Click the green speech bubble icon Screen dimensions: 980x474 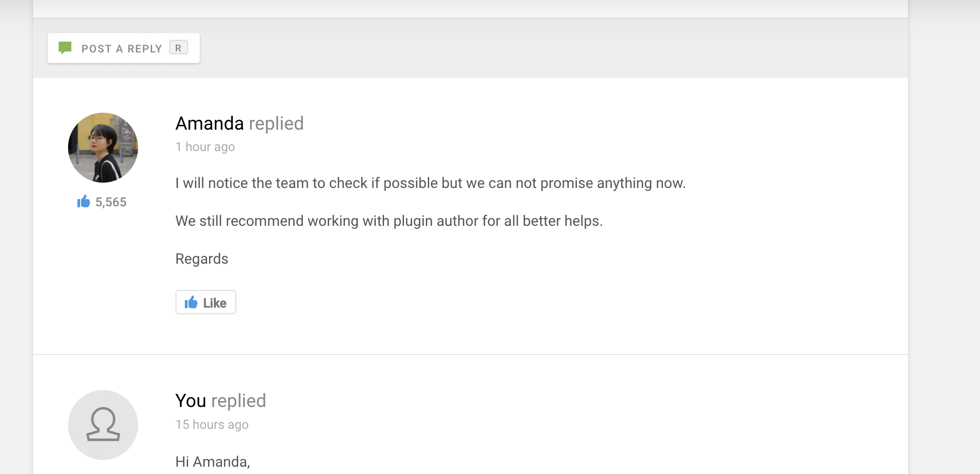pos(65,48)
